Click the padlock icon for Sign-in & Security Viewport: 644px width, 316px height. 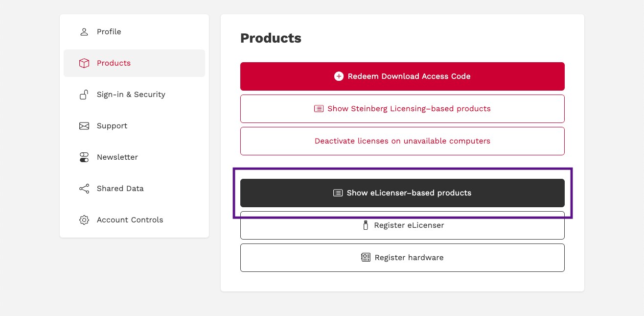[84, 95]
